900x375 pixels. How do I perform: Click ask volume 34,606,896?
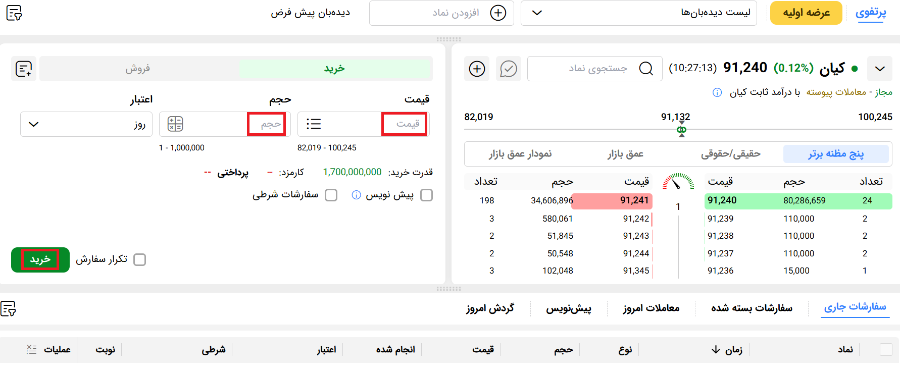tap(553, 201)
